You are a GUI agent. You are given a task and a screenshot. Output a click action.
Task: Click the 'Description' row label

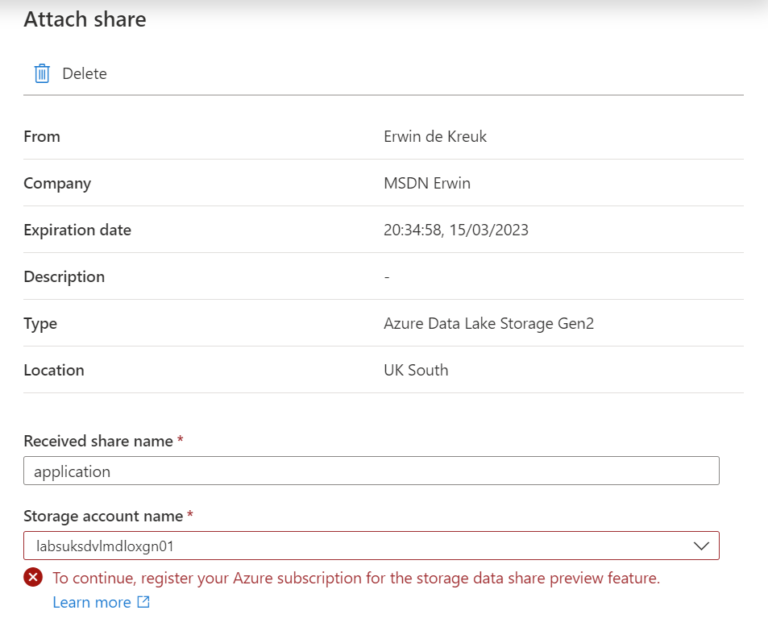(x=64, y=277)
